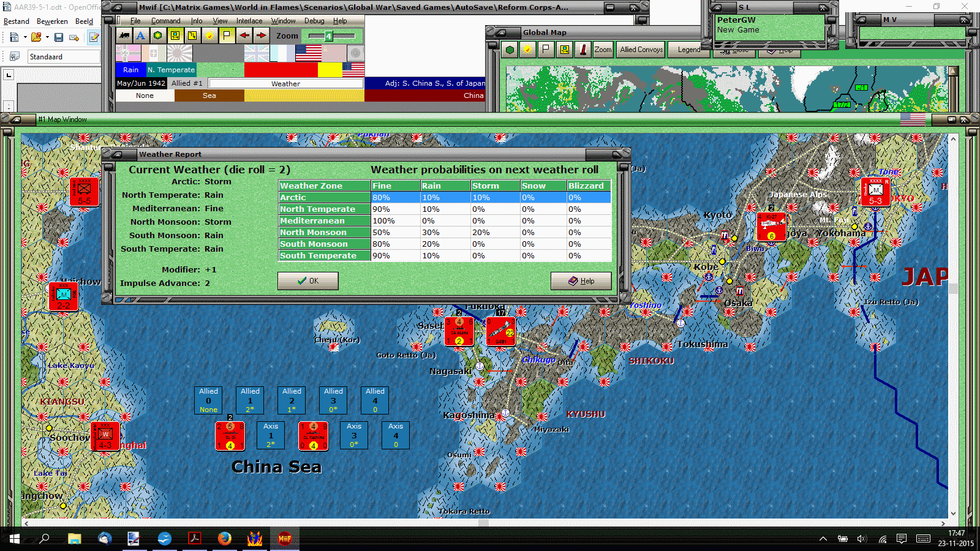The height and width of the screenshot is (551, 980).
Task: Confirm Weather Report with OK button
Action: click(x=307, y=281)
